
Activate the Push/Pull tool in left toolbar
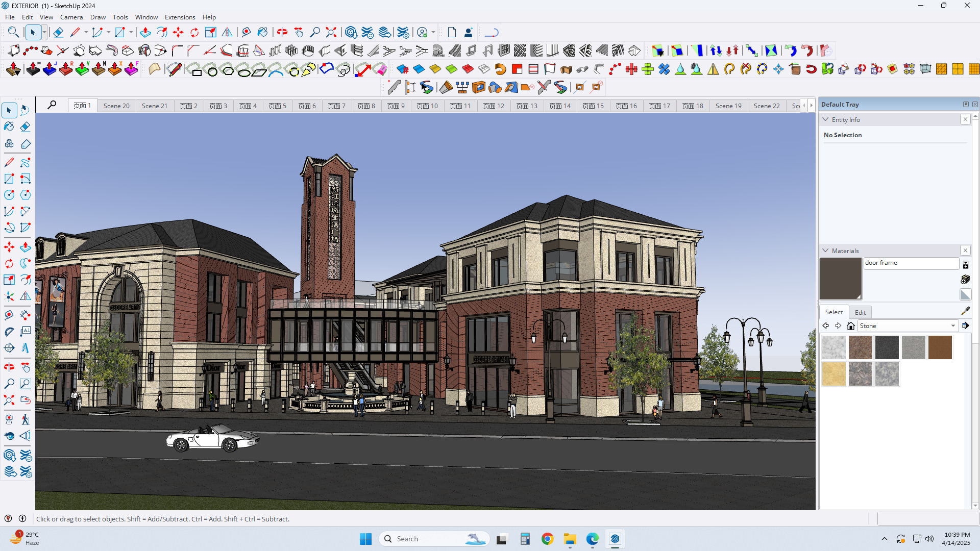coord(26,247)
